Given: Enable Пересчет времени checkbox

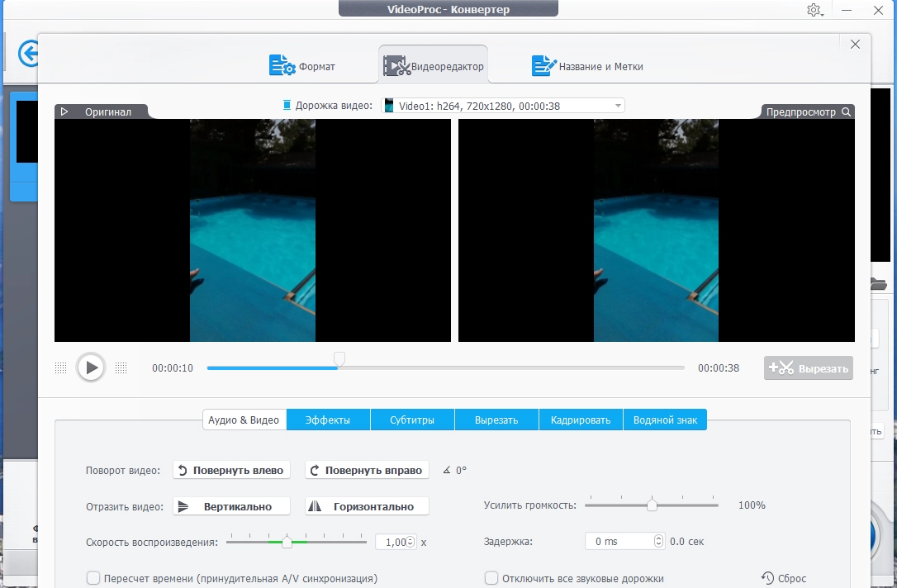Looking at the screenshot, I should pyautogui.click(x=93, y=578).
